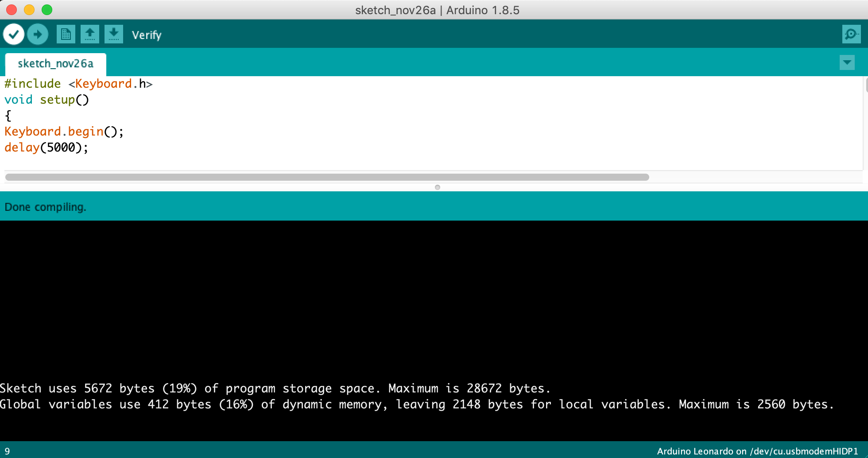Click the 'Sketch uses 5672 bytes' console line

pos(275,388)
